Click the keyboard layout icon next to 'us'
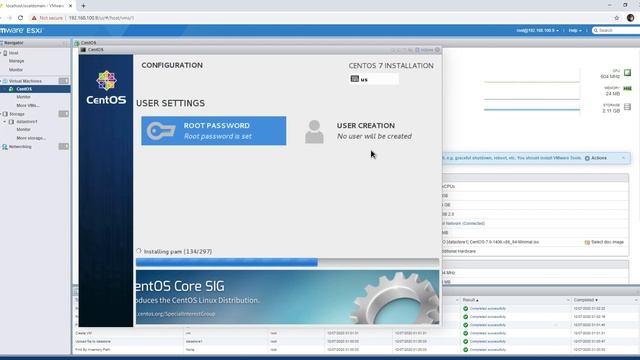 [x=355, y=79]
